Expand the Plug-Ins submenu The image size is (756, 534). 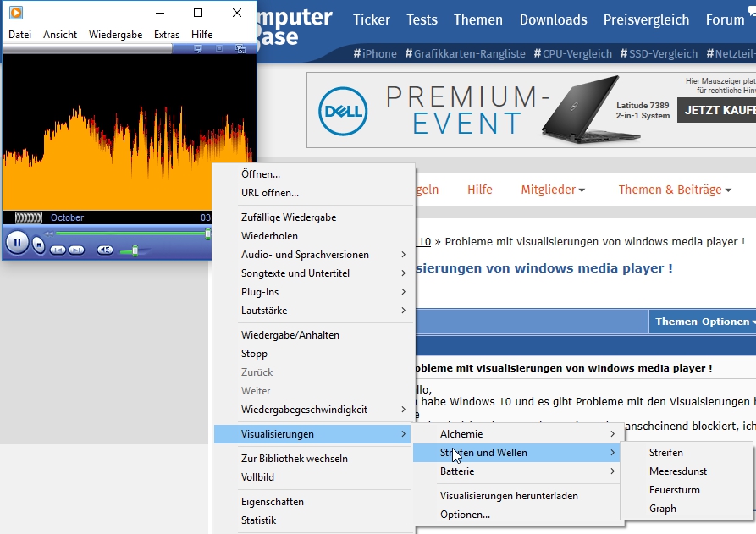click(314, 292)
